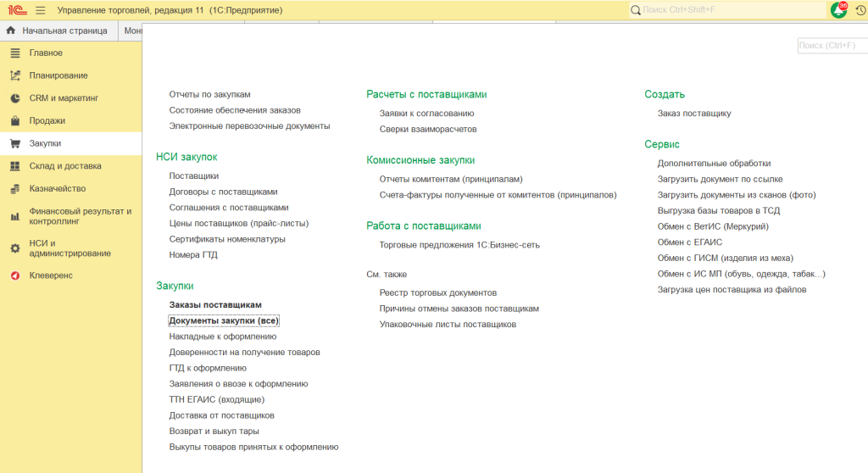Open Счета-фактуры полученные от комитентов
Viewport: 868px width, 473px height.
[498, 195]
